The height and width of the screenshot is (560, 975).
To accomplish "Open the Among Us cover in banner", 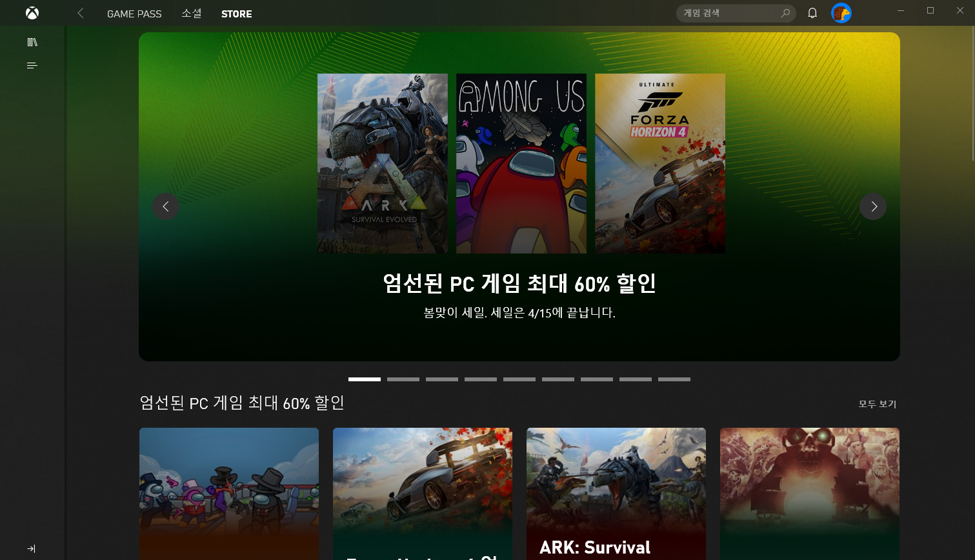I will [x=521, y=163].
